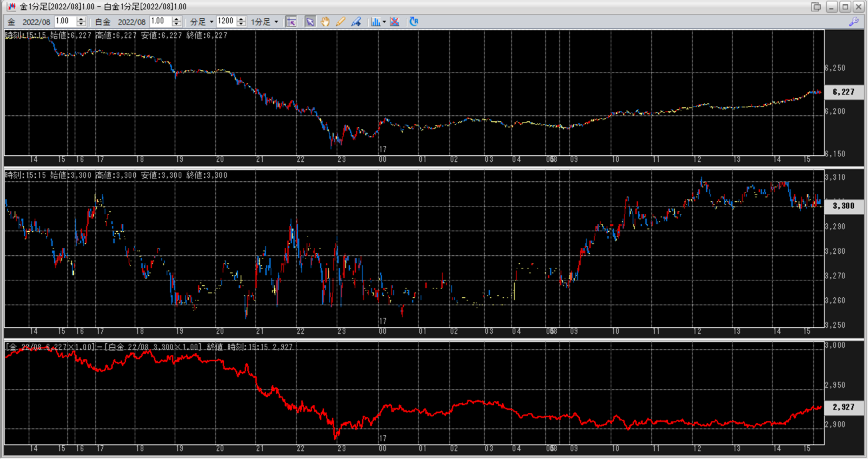Click the 2,927 spread value label

coord(843,406)
